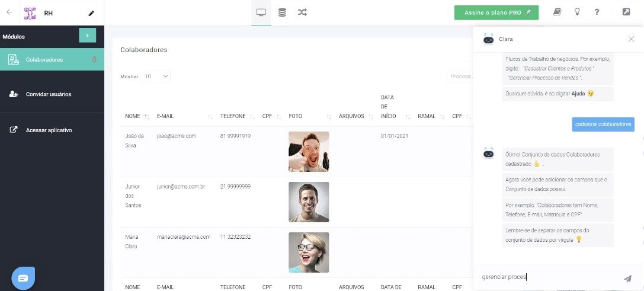Click mariaclara@acme.com email cell
The image size is (644, 291).
coord(184,237)
